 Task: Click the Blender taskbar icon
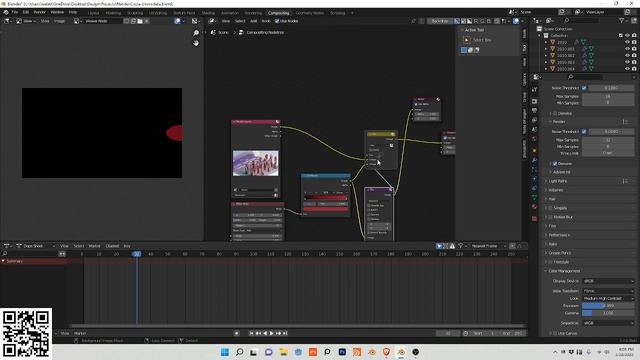(401, 352)
